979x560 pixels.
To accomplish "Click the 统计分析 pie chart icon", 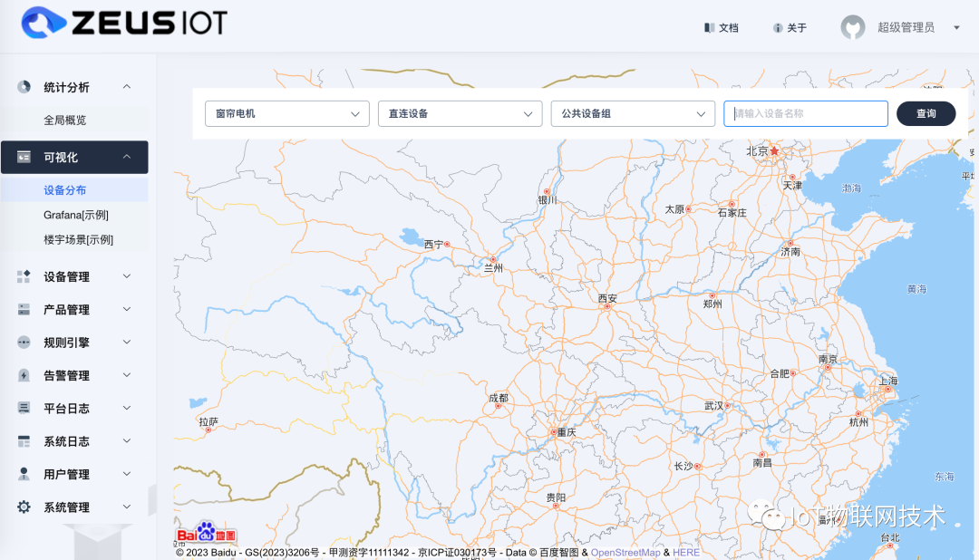I will pos(24,87).
